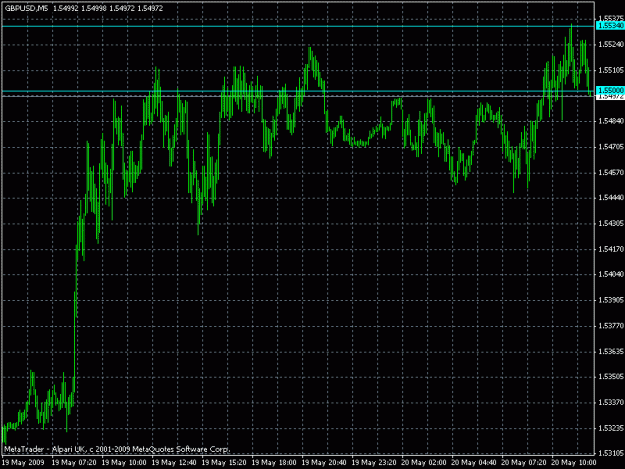The height and width of the screenshot is (469, 625).
Task: Click the 19 May 10:00 time label
Action: click(x=124, y=463)
